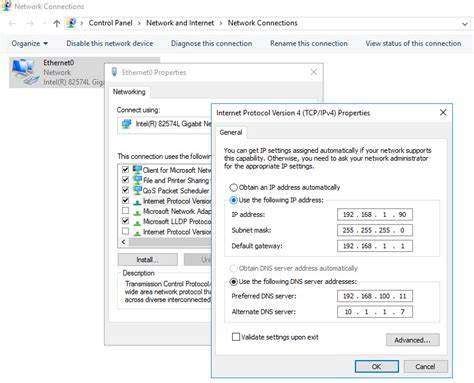Uncheck Microsoft LLDP Protocol checkbox
Image resolution: width=474 pixels, height=383 pixels.
[125, 221]
